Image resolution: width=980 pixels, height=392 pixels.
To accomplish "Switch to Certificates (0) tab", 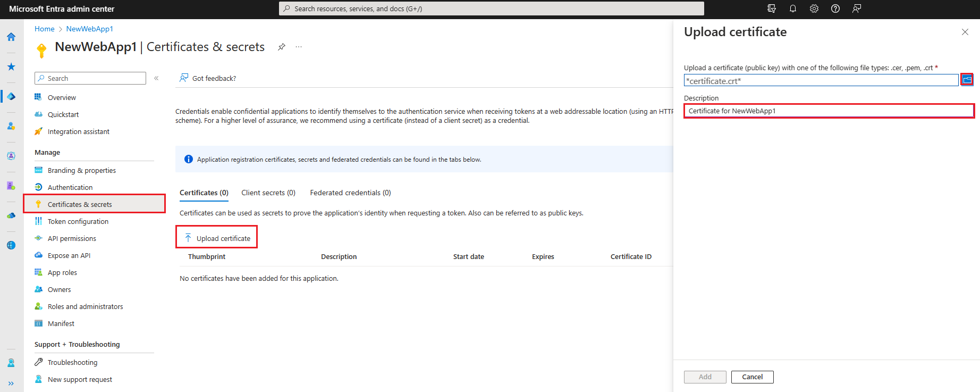I will (204, 193).
